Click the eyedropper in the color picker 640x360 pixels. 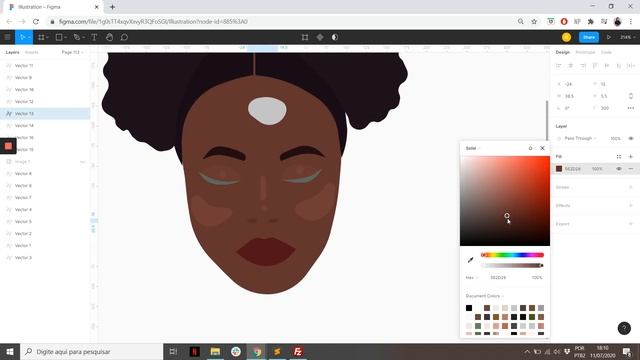[470, 260]
